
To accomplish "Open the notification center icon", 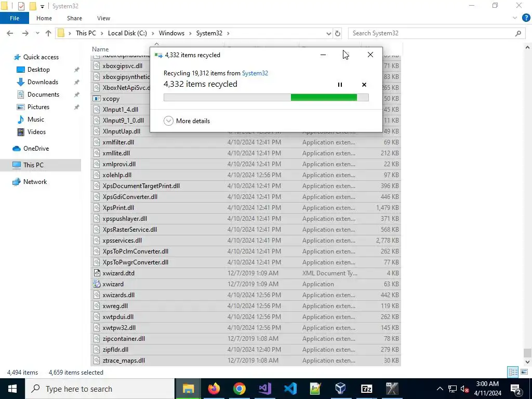I will (516, 389).
